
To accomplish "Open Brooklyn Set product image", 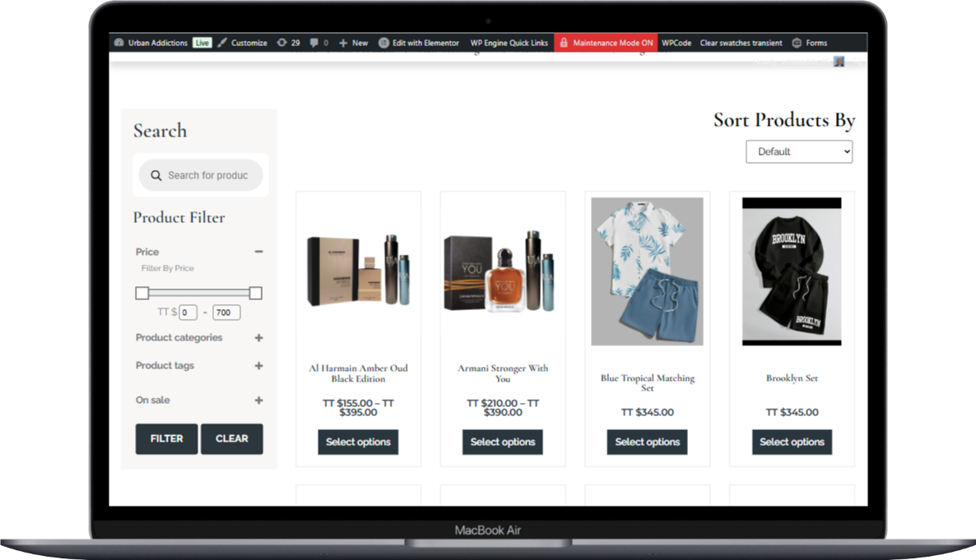I will tap(792, 271).
